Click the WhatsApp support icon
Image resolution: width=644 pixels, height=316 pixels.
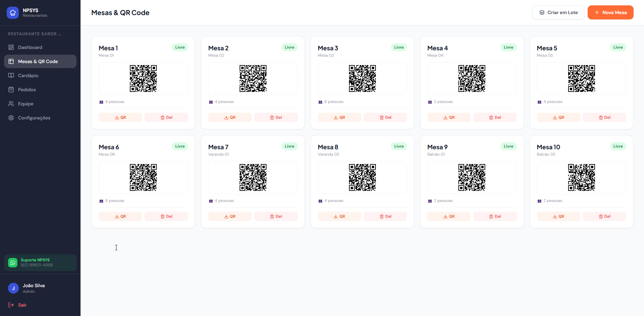pyautogui.click(x=13, y=262)
